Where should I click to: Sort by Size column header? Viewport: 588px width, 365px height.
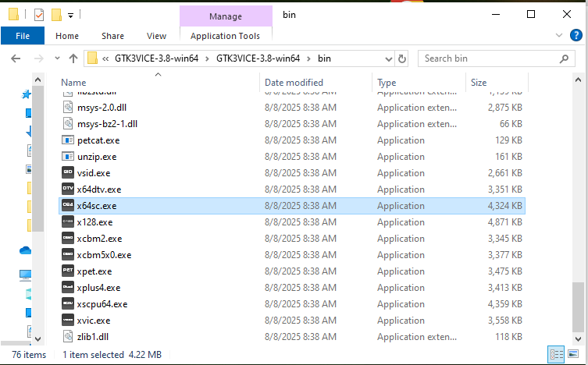click(497, 82)
